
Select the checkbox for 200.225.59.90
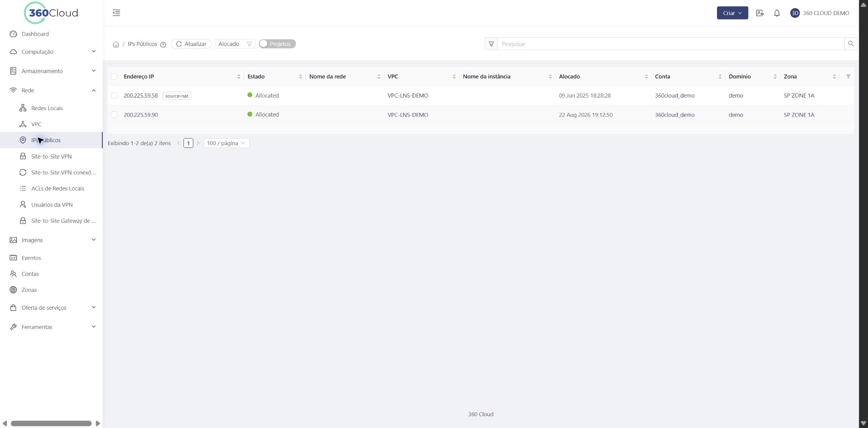click(x=114, y=115)
